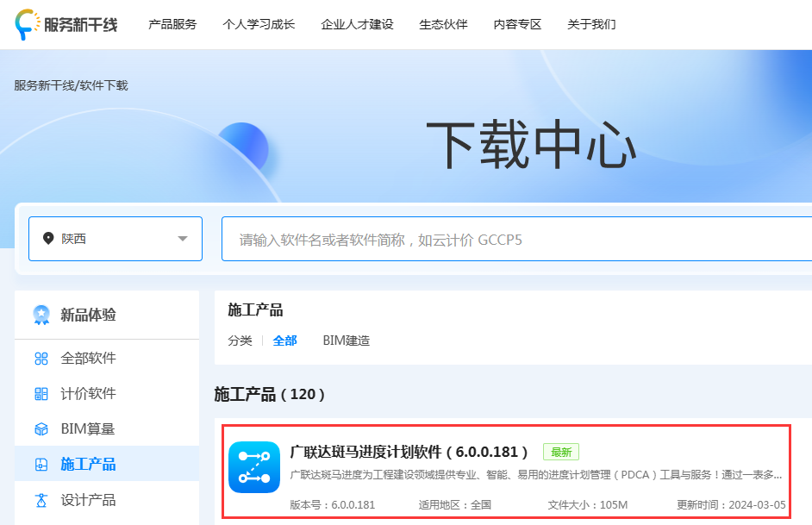Select BIM算量 in the sidebar
The height and width of the screenshot is (525, 812).
pos(107,428)
